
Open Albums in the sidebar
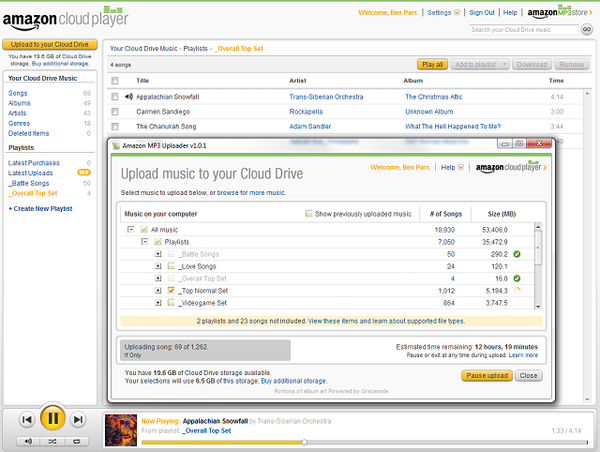[19, 103]
